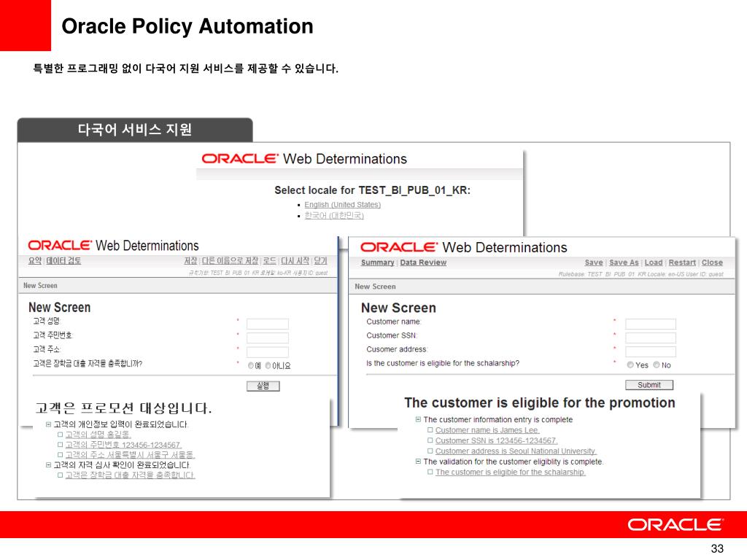Open Data Review in the English window
This screenshot has width=747, height=560.
tap(423, 262)
